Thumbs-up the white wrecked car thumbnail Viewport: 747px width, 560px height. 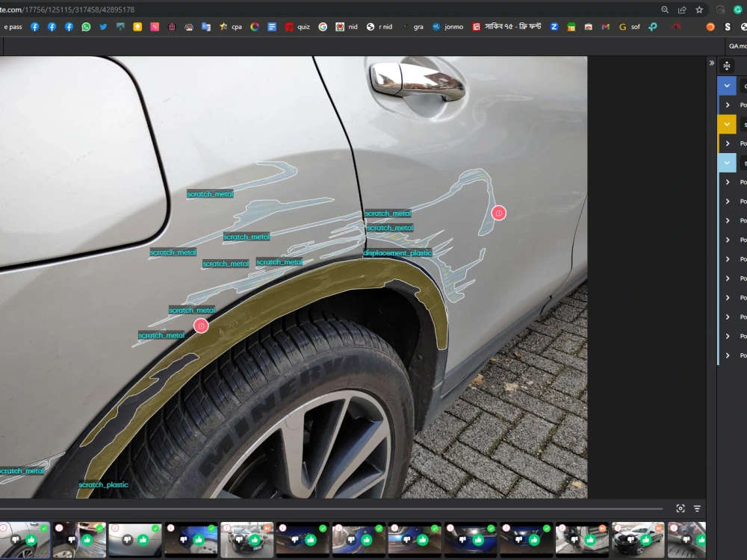(x=646, y=540)
